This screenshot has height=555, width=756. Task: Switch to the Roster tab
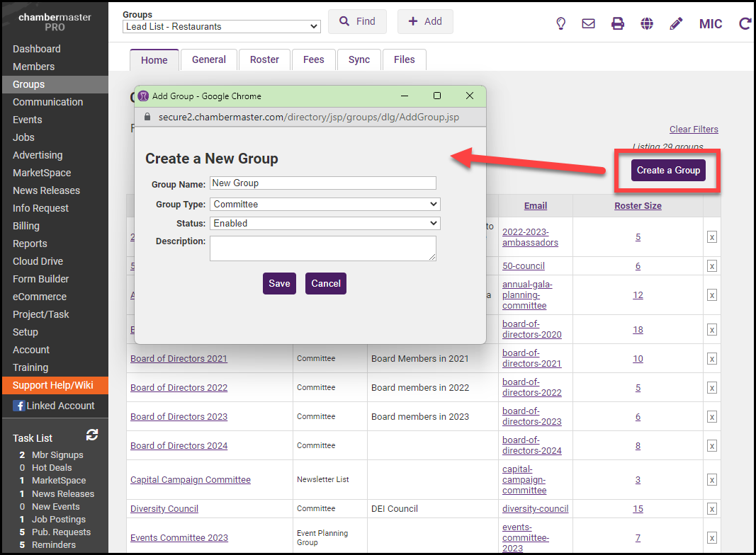264,59
